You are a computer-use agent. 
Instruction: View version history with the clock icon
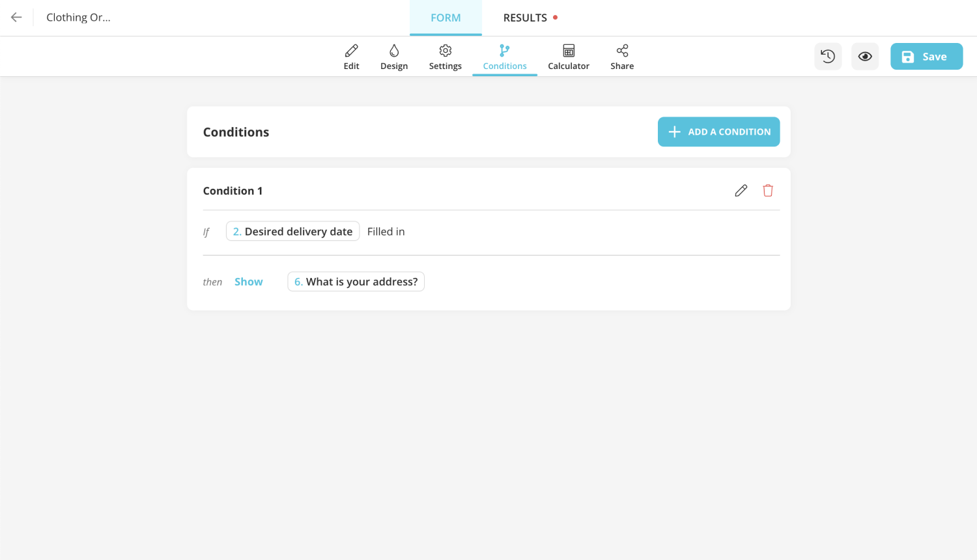click(828, 56)
